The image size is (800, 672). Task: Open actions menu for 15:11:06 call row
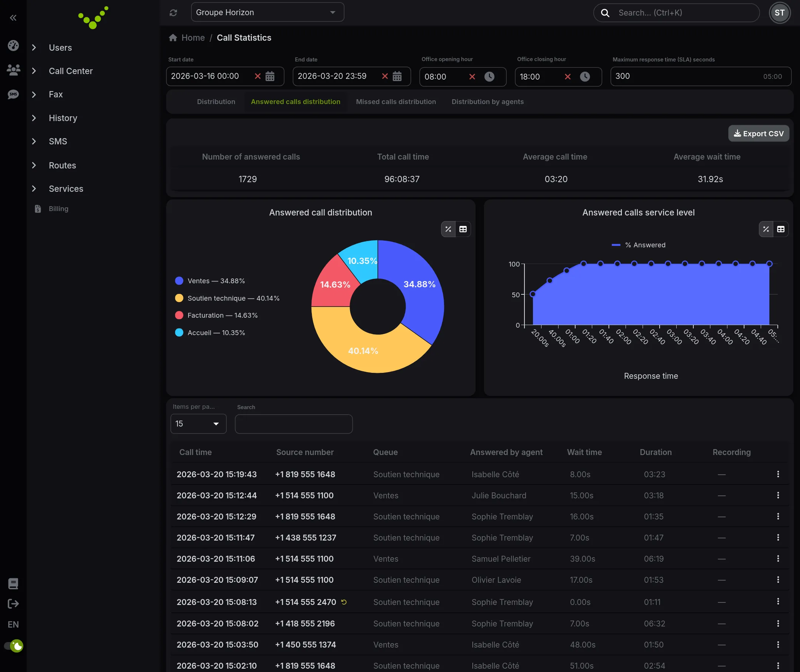tap(778, 559)
